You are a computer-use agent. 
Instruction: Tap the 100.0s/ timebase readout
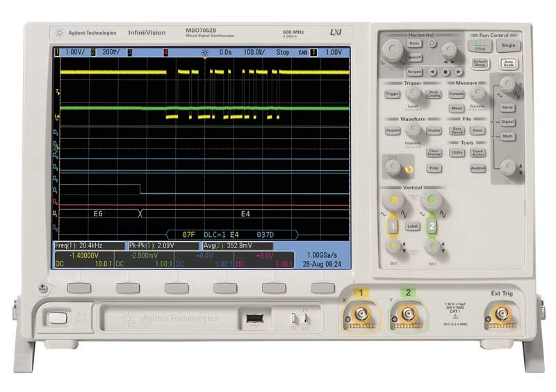pos(254,52)
